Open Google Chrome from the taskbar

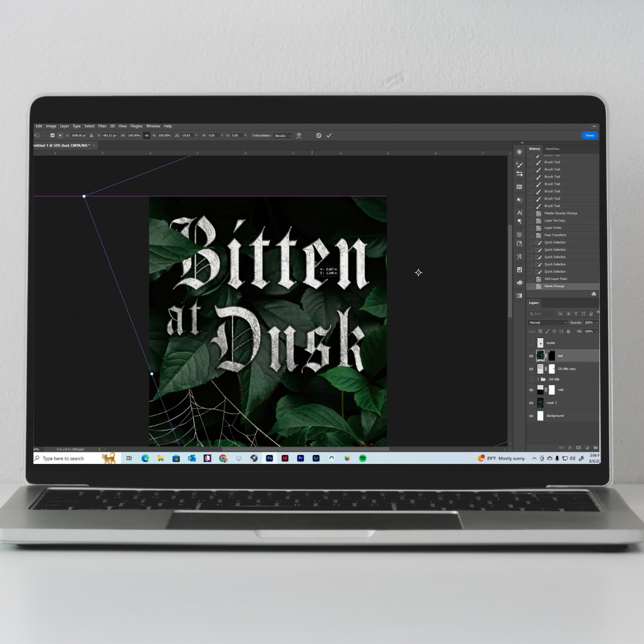pos(223,459)
